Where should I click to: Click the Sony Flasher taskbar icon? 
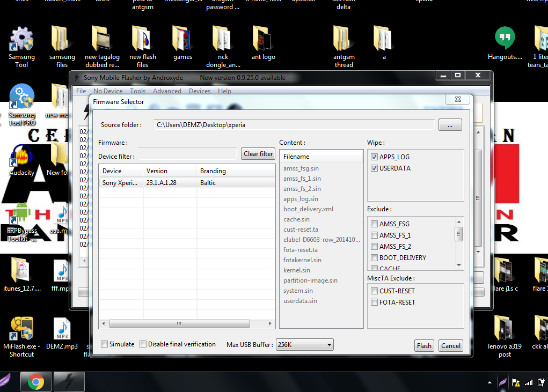coord(69,382)
